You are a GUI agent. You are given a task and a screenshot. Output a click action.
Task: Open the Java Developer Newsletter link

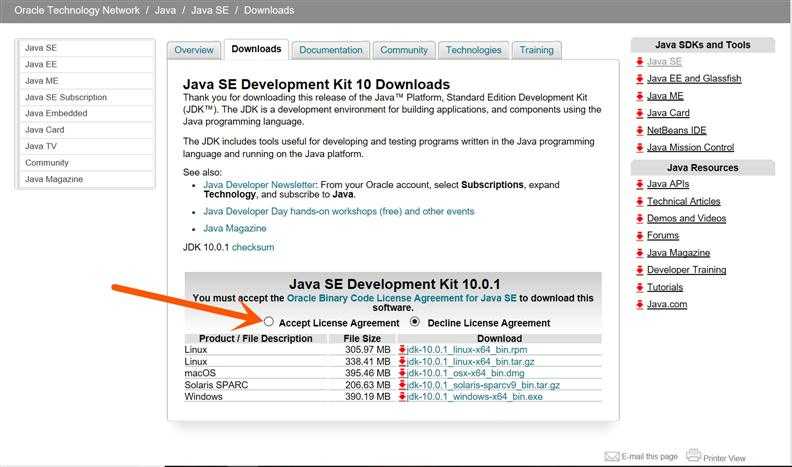(260, 185)
